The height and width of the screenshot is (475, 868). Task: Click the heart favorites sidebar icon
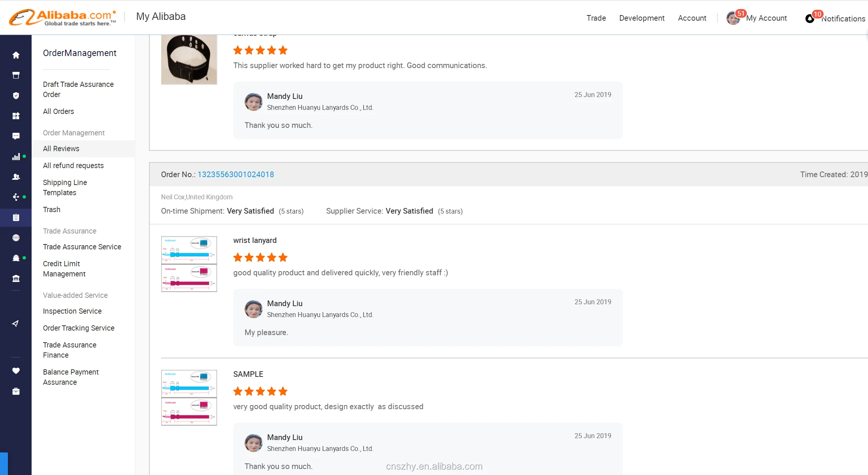pos(16,371)
